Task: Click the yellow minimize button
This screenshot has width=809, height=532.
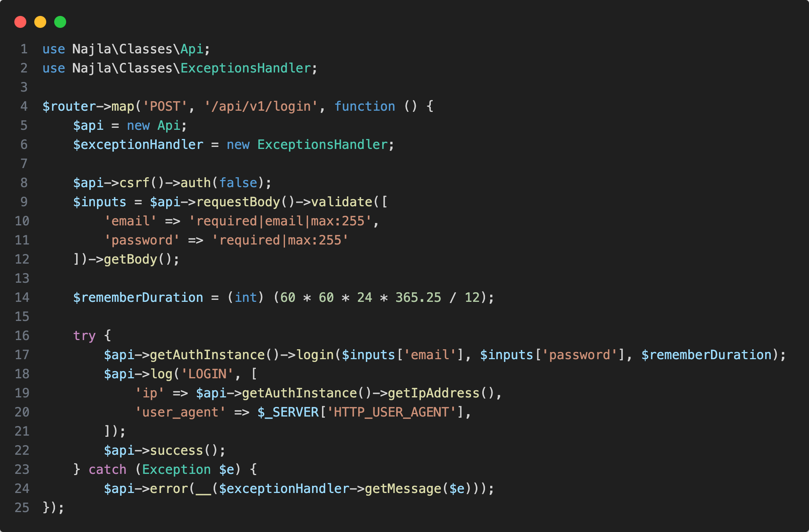Action: coord(40,22)
